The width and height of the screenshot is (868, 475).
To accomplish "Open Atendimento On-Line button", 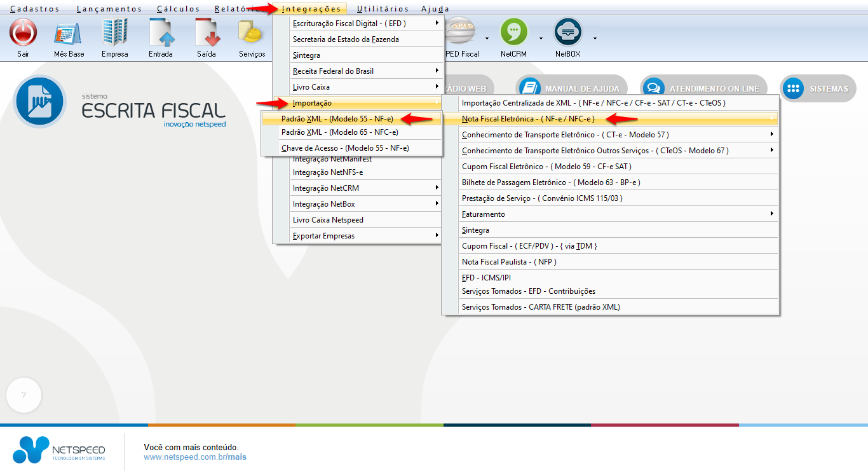I will tap(703, 89).
